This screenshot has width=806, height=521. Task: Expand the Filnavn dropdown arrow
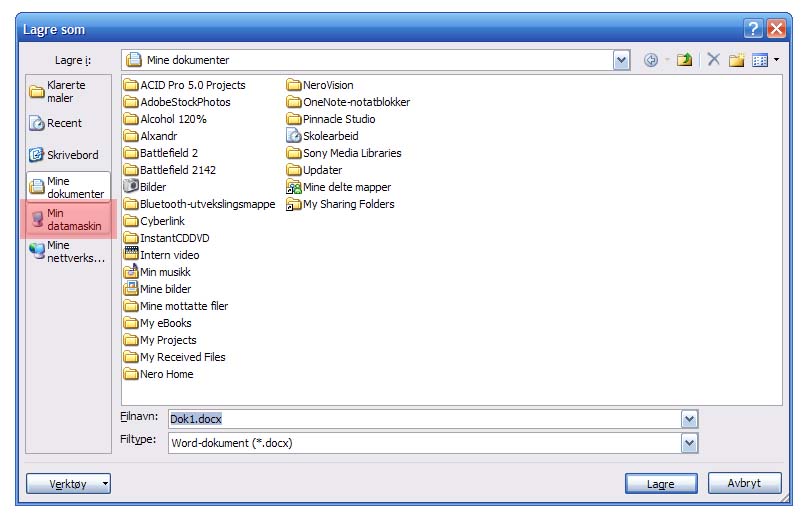[689, 419]
